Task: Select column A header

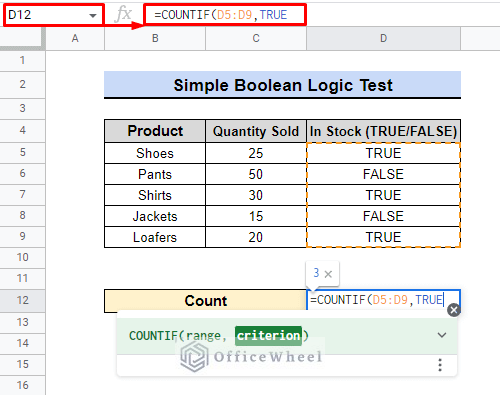Action: click(75, 38)
